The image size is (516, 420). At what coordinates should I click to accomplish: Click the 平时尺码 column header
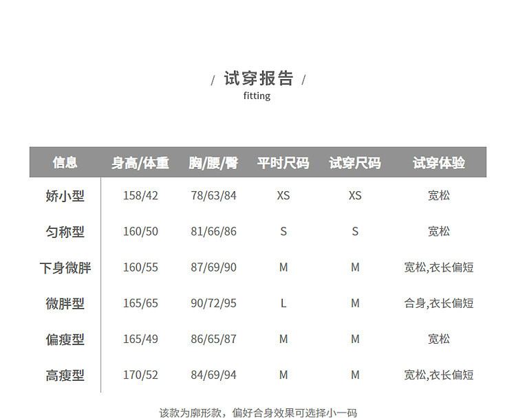(283, 163)
